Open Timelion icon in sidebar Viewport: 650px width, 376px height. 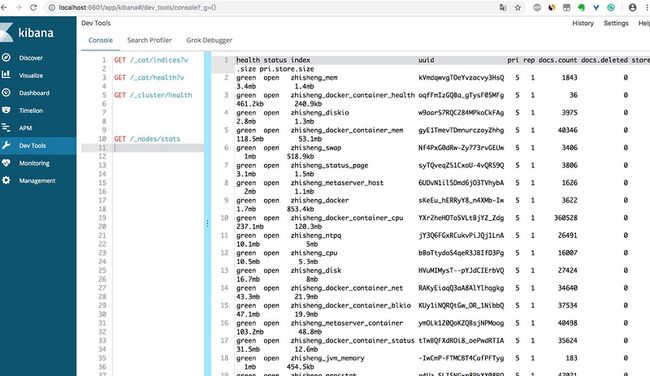(6, 110)
